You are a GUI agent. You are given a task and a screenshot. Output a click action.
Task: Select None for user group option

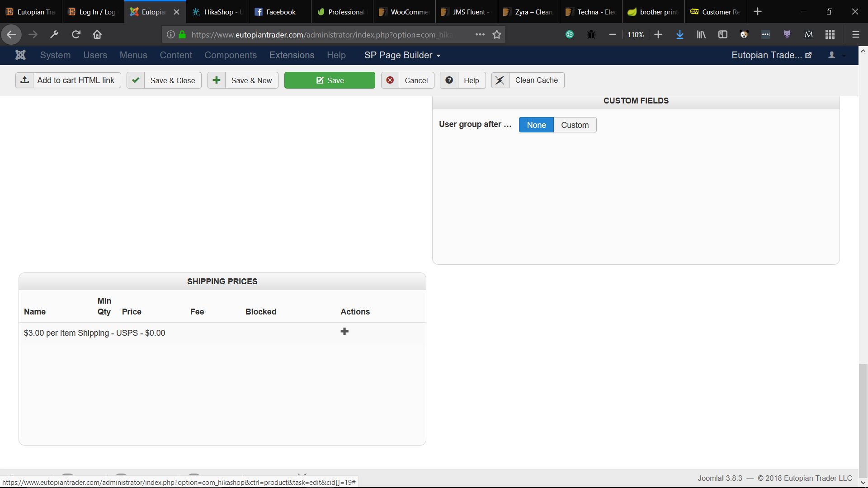536,125
